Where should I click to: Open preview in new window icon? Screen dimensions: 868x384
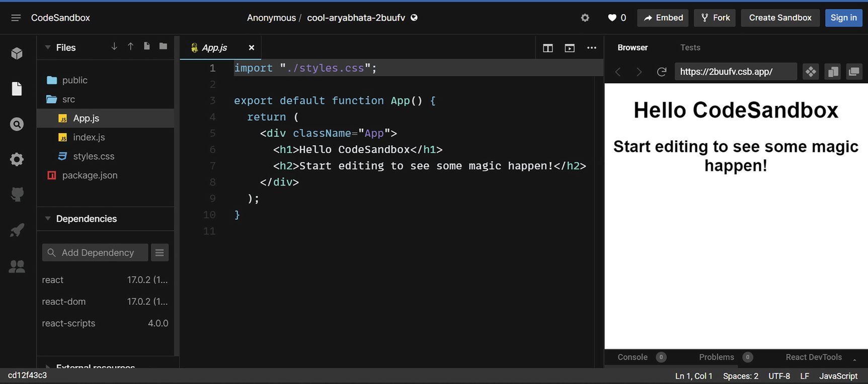[854, 72]
